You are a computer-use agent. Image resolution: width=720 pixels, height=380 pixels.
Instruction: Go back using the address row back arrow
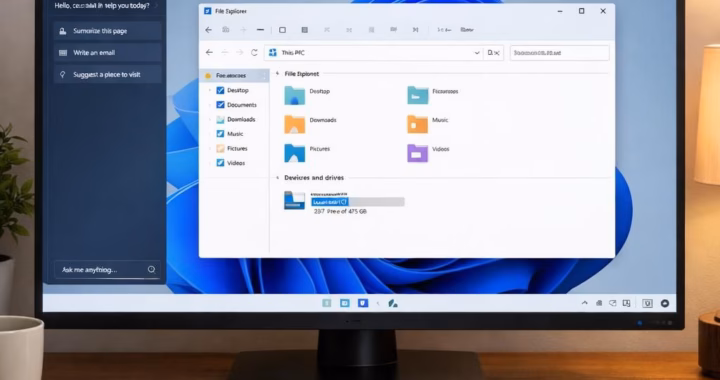point(209,53)
